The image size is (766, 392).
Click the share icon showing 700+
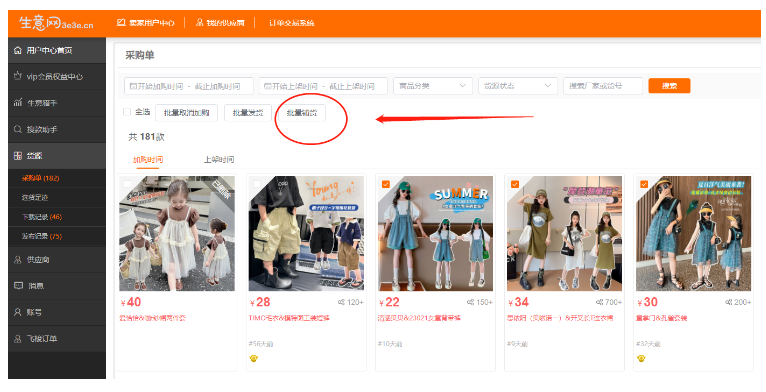click(x=599, y=303)
